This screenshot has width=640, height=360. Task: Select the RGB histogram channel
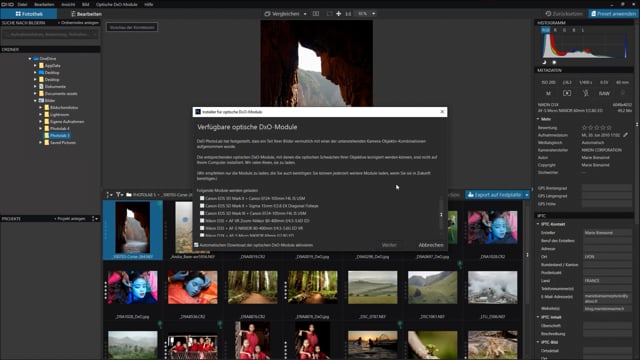545,30
